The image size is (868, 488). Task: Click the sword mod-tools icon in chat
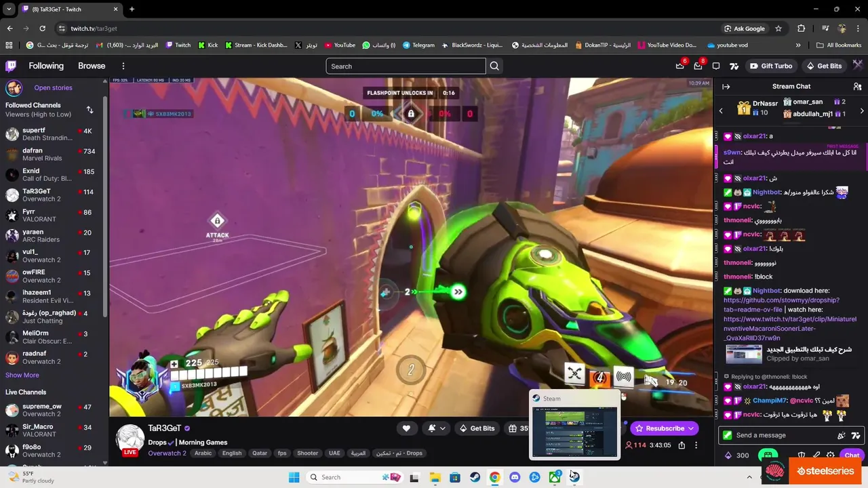tap(816, 455)
